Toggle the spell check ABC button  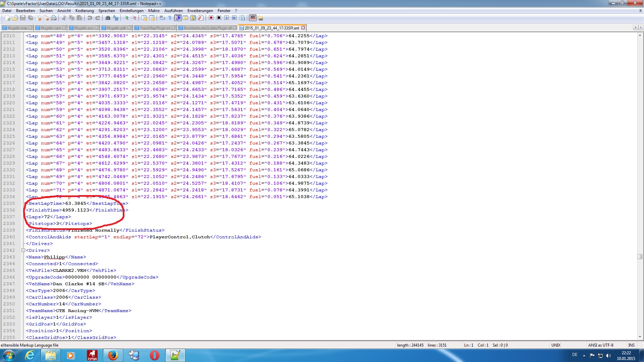click(253, 18)
